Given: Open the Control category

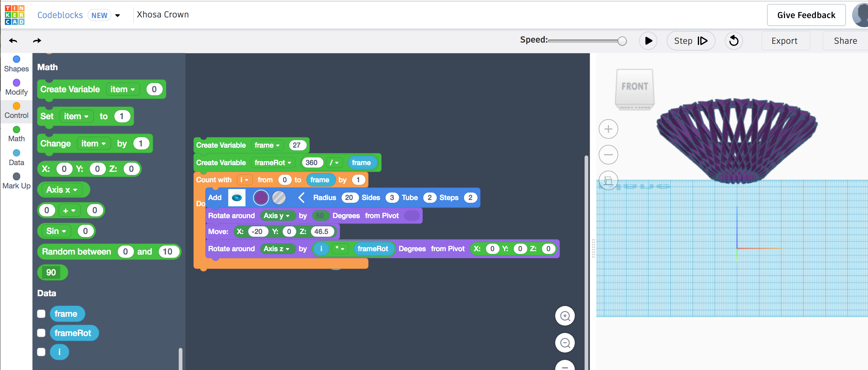Looking at the screenshot, I should pos(16,111).
